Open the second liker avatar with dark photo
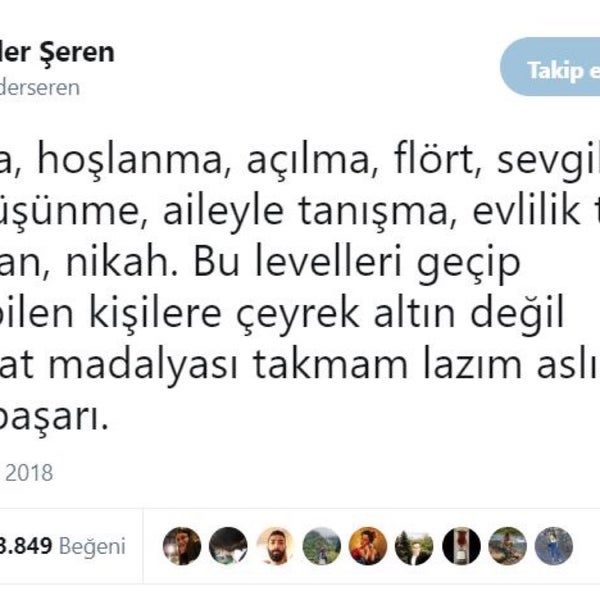The image size is (600, 600). (228, 546)
